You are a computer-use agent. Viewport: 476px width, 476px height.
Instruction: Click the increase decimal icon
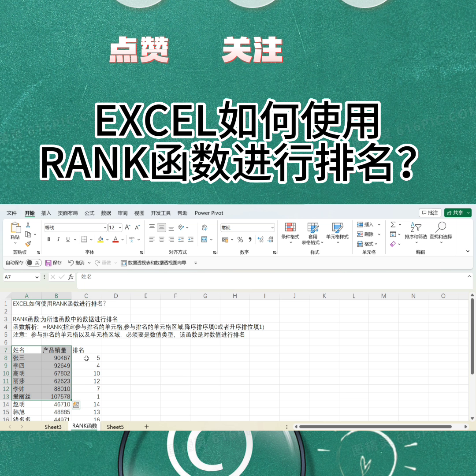[x=260, y=239]
